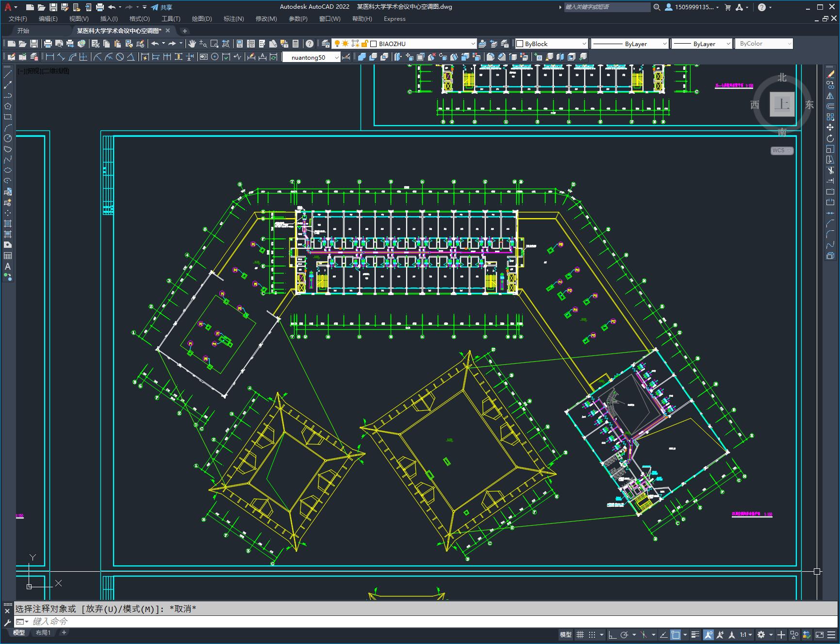
Task: Click the add layout plus button
Action: point(64,632)
